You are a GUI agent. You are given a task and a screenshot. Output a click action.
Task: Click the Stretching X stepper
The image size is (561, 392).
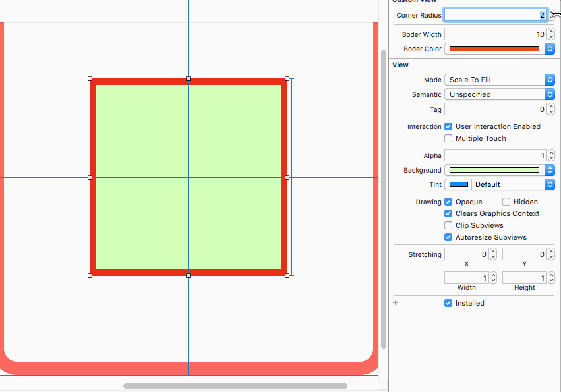pyautogui.click(x=493, y=254)
